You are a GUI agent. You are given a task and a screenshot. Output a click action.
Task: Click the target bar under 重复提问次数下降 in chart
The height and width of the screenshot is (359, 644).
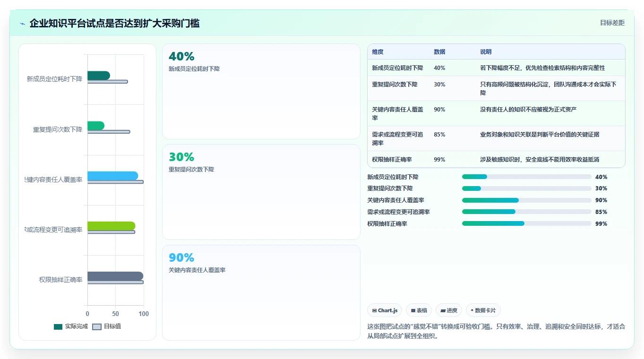coord(109,132)
